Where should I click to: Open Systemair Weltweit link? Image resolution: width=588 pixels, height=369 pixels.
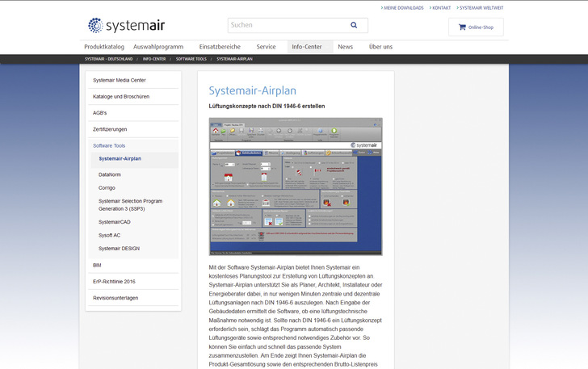[480, 7]
